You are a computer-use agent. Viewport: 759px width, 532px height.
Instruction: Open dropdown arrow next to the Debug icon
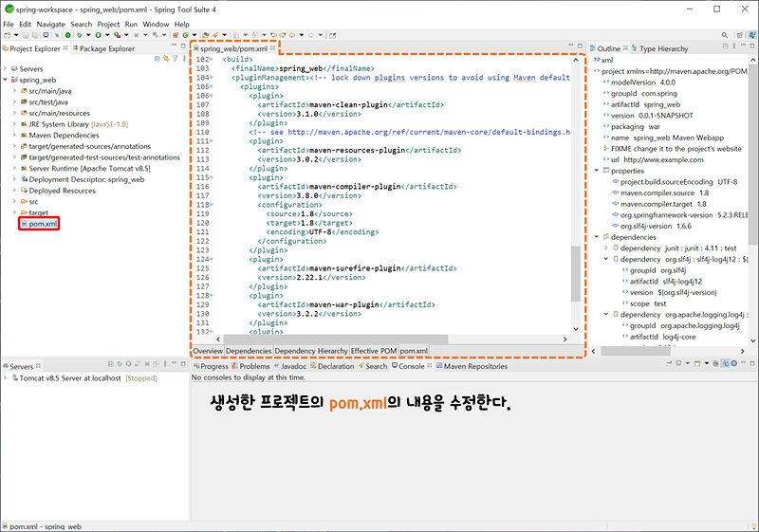point(88,35)
